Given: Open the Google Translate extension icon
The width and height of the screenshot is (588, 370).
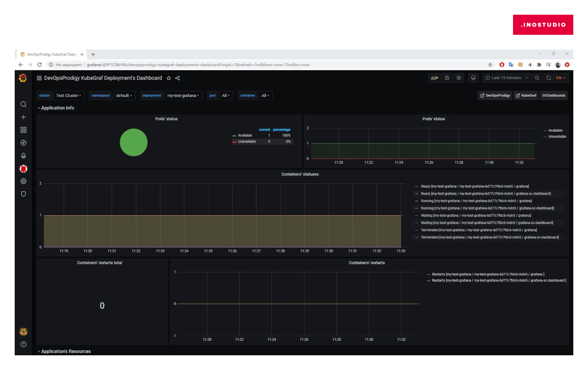Looking at the screenshot, I should [511, 64].
